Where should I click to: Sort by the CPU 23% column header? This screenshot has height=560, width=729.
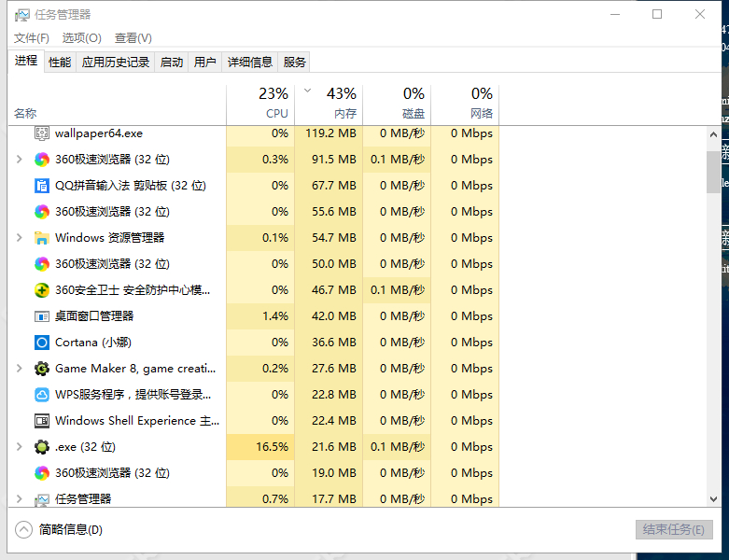click(x=260, y=105)
